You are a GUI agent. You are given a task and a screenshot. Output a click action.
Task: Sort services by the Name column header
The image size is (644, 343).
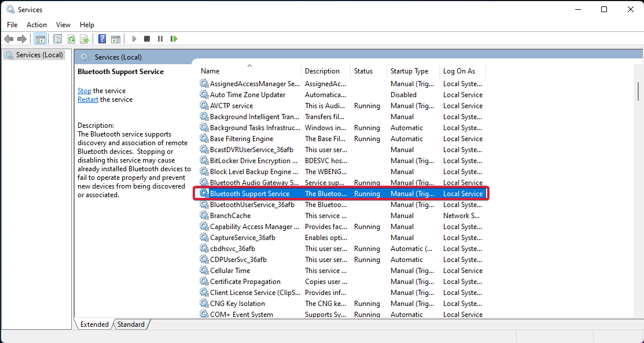pyautogui.click(x=210, y=71)
